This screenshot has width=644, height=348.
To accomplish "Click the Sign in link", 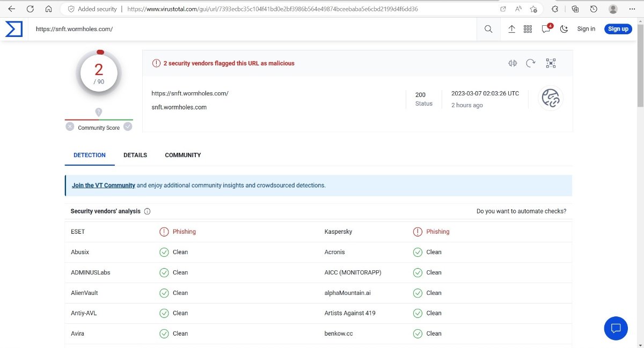I will 586,29.
